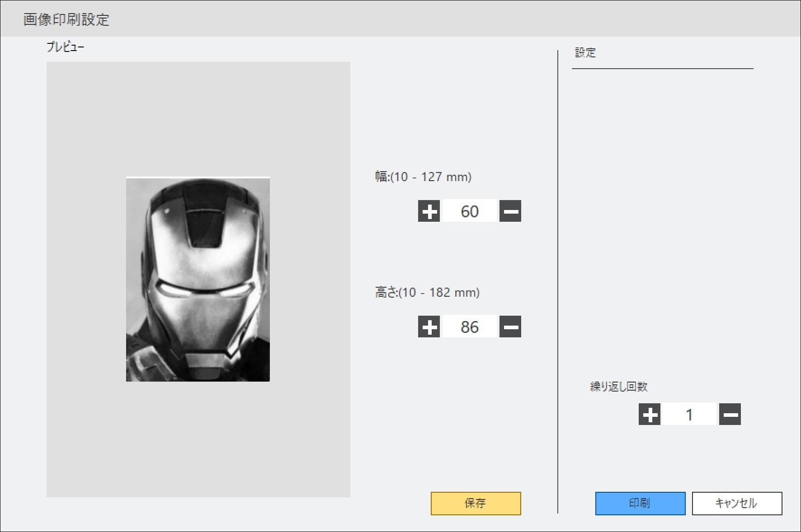Decrease the width (幅) with minus button

click(510, 211)
